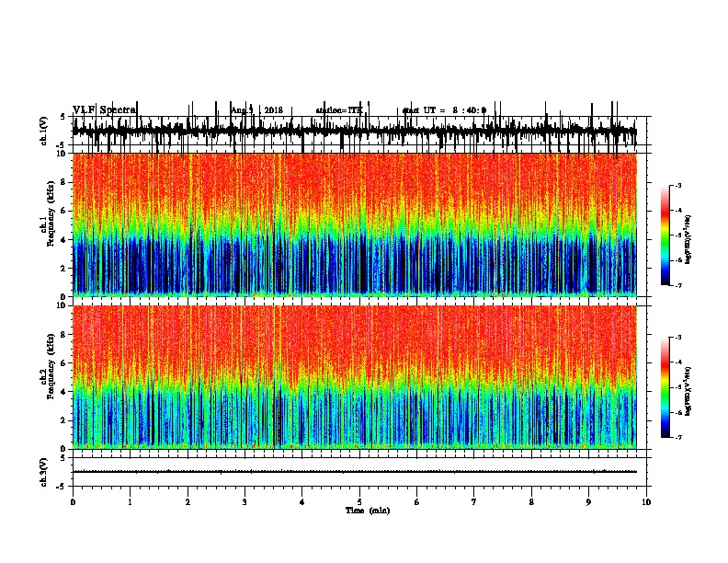Click the 'start UT = 8:40:0' label

pyautogui.click(x=444, y=110)
